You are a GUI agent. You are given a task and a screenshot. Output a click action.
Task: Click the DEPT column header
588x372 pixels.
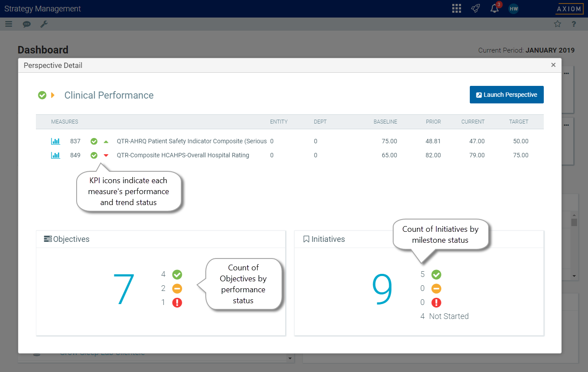pos(320,122)
